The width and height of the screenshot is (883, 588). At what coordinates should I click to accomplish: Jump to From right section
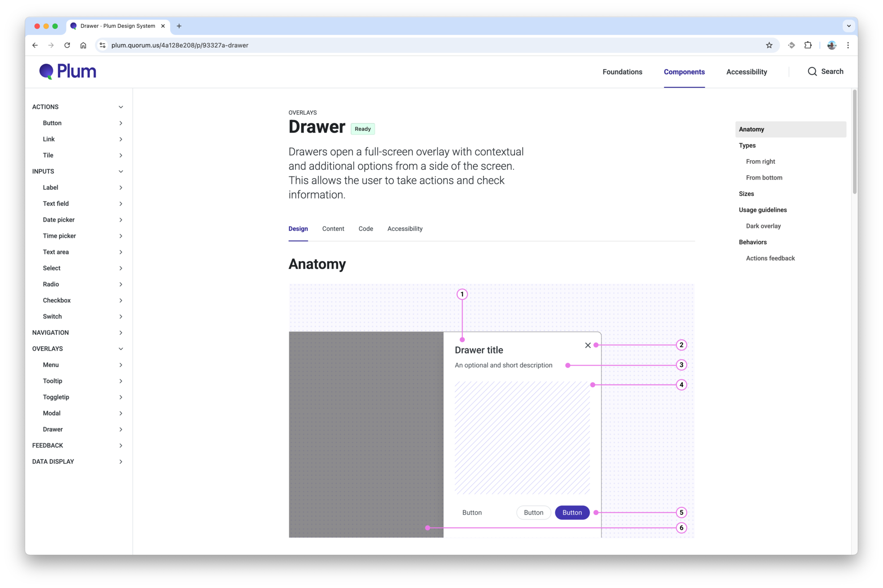tap(760, 162)
